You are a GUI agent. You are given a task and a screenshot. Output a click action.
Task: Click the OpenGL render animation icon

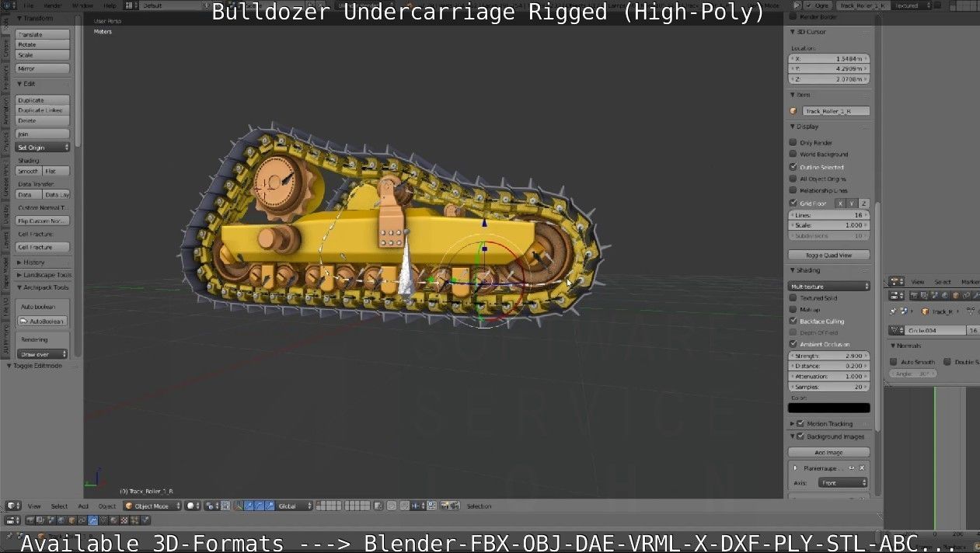coord(455,506)
